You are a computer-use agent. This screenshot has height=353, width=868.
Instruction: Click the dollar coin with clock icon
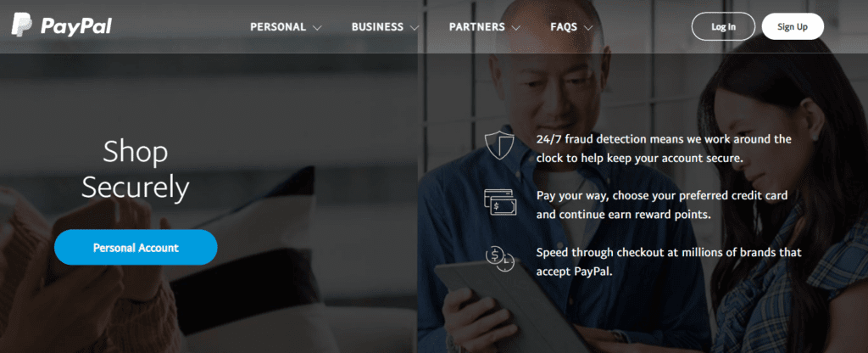500,259
